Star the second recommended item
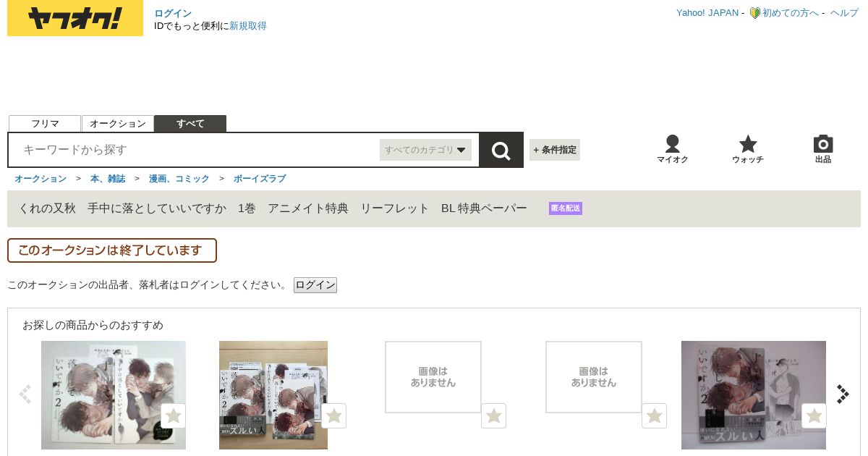The width and height of the screenshot is (868, 456). click(334, 415)
